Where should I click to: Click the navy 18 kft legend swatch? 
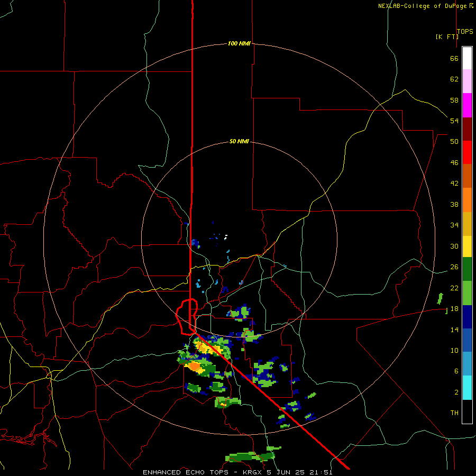[467, 317]
